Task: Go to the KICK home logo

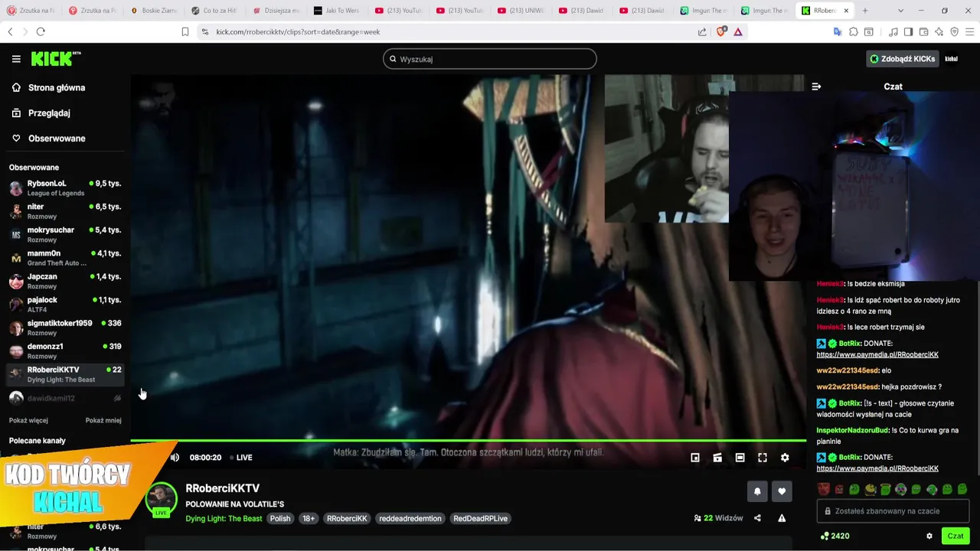Action: [55, 58]
